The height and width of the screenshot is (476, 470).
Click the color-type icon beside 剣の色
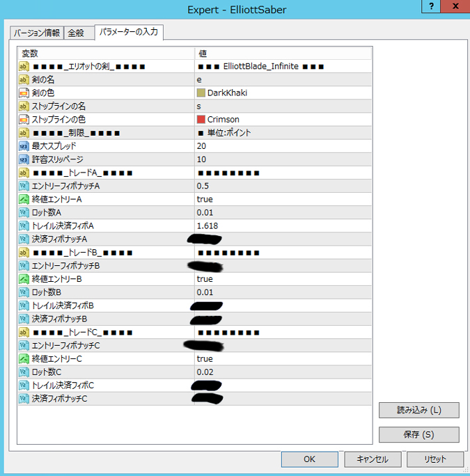(x=24, y=93)
